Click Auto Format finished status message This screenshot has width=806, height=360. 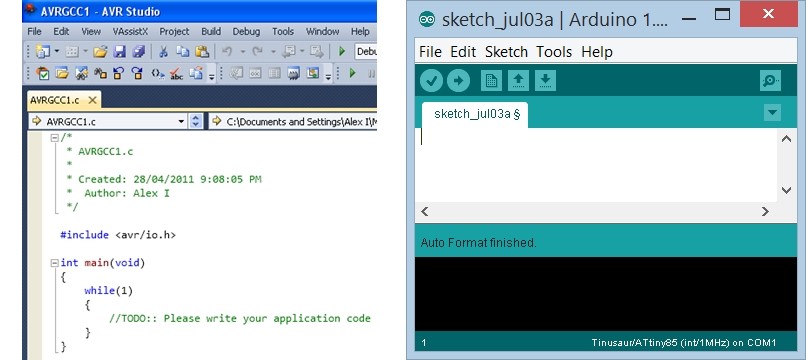(479, 243)
